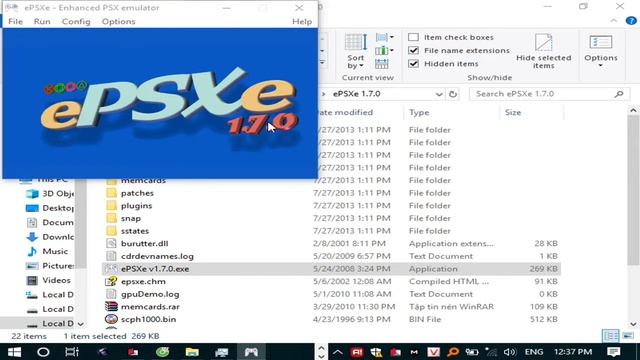Untick Hidden items checkbox

[x=413, y=64]
